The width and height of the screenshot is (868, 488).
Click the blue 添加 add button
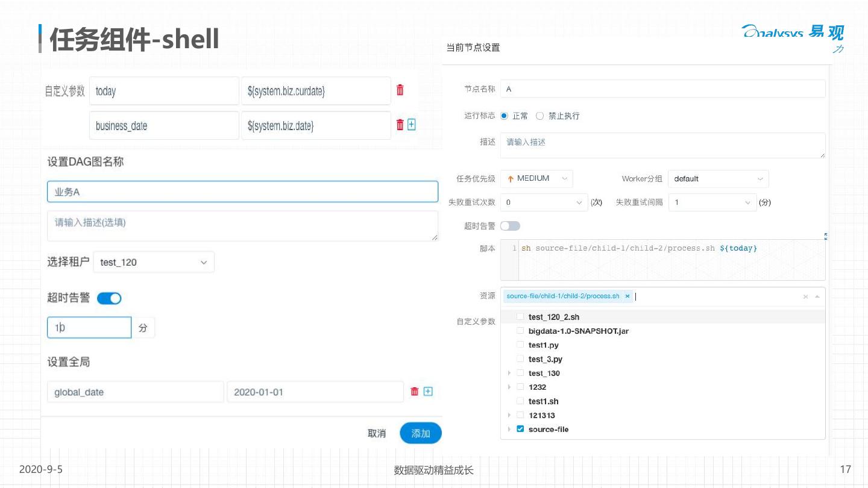point(421,434)
